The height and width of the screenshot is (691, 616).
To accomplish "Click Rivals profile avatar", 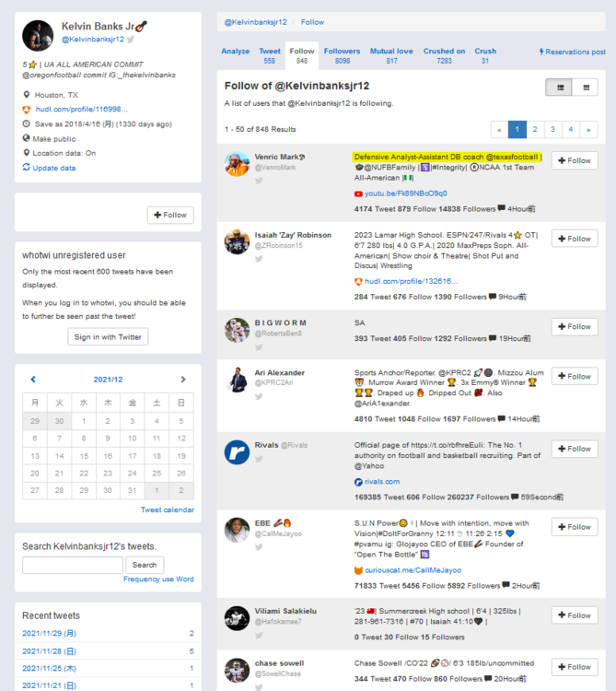I will click(x=237, y=451).
